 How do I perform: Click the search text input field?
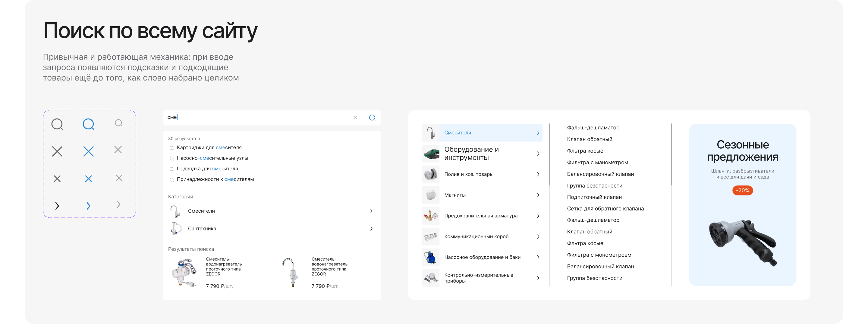(256, 118)
